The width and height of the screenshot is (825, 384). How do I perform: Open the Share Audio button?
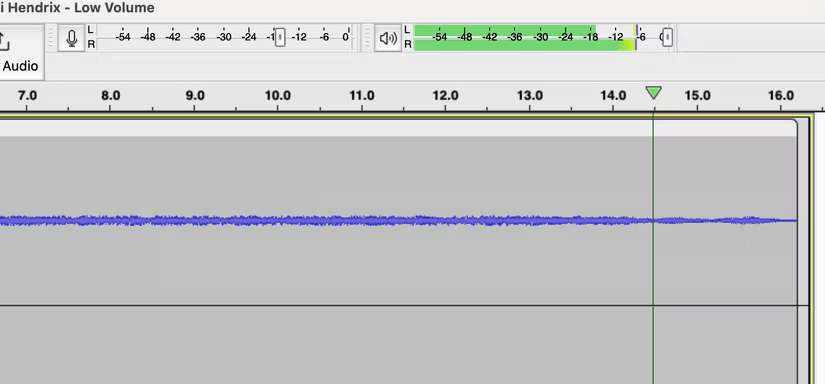(19, 53)
